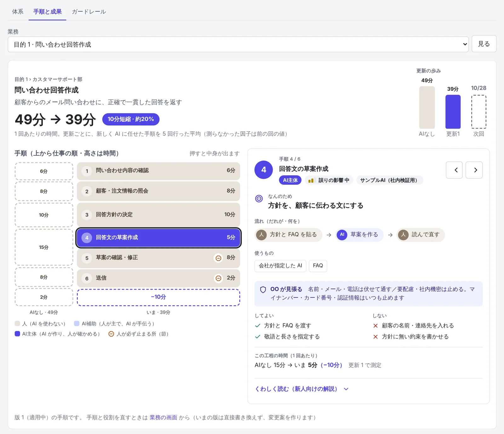Viewport: 504px width, 434px height.
Task: Click the FAQ chip under 使うもの
Action: point(318,266)
